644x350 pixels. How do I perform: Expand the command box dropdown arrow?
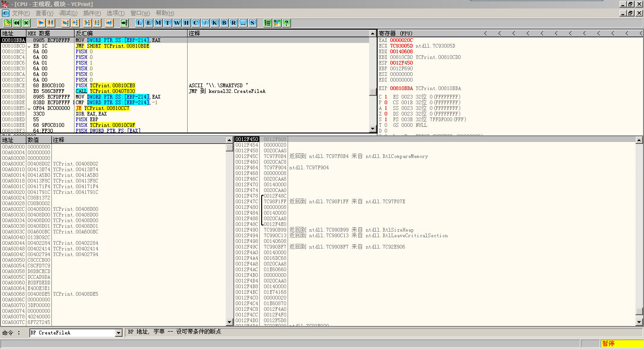coord(119,333)
